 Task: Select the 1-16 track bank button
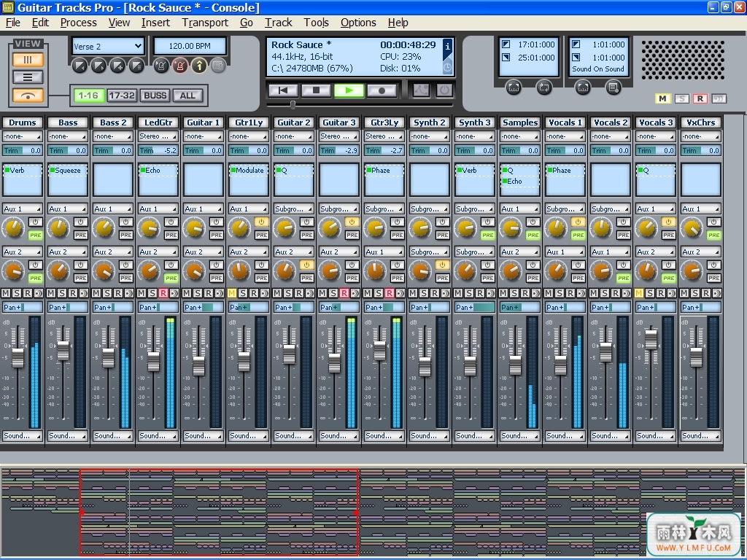(88, 96)
